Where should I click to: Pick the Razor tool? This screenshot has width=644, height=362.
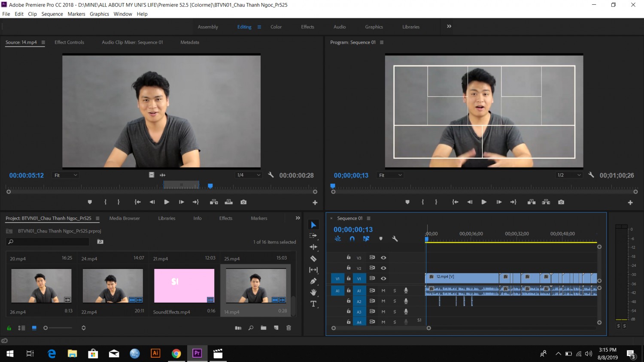(x=313, y=259)
